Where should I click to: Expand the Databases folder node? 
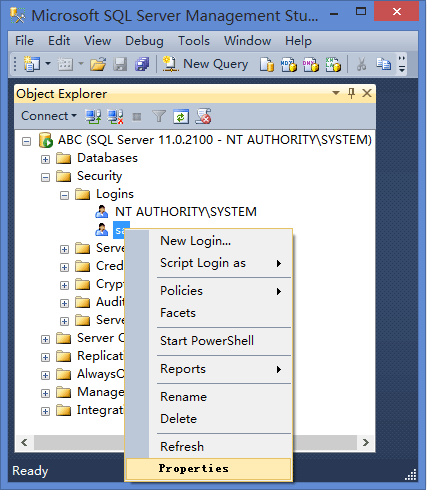click(45, 159)
